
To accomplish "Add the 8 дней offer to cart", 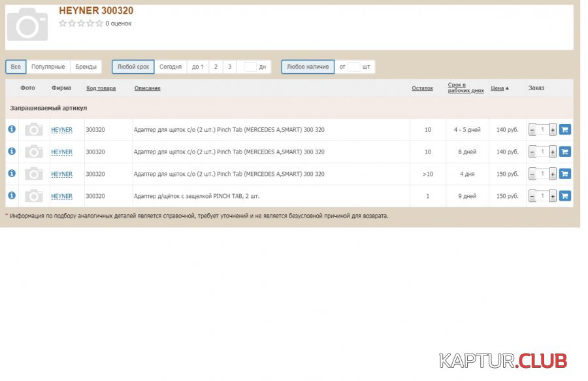I will (x=565, y=152).
